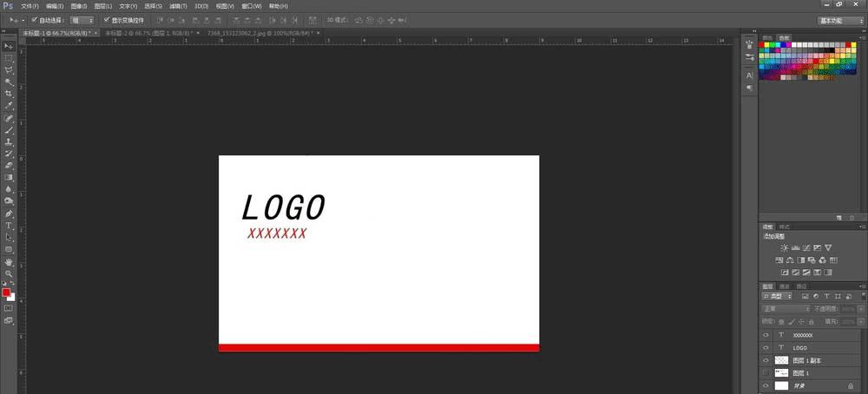The width and height of the screenshot is (868, 394).
Task: Open the layer filter 类型 dropdown
Action: (x=779, y=297)
